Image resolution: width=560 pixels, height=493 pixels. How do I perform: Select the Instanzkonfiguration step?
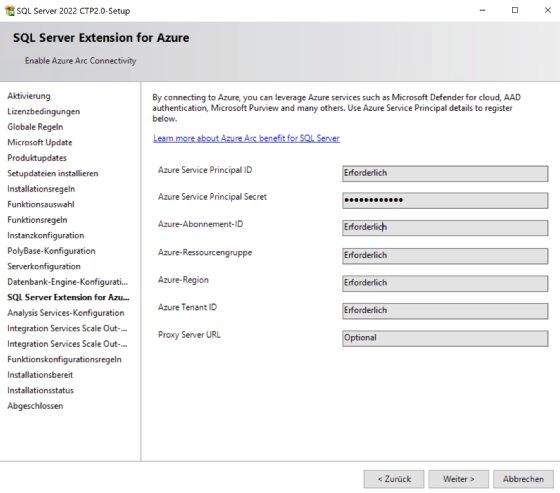46,235
